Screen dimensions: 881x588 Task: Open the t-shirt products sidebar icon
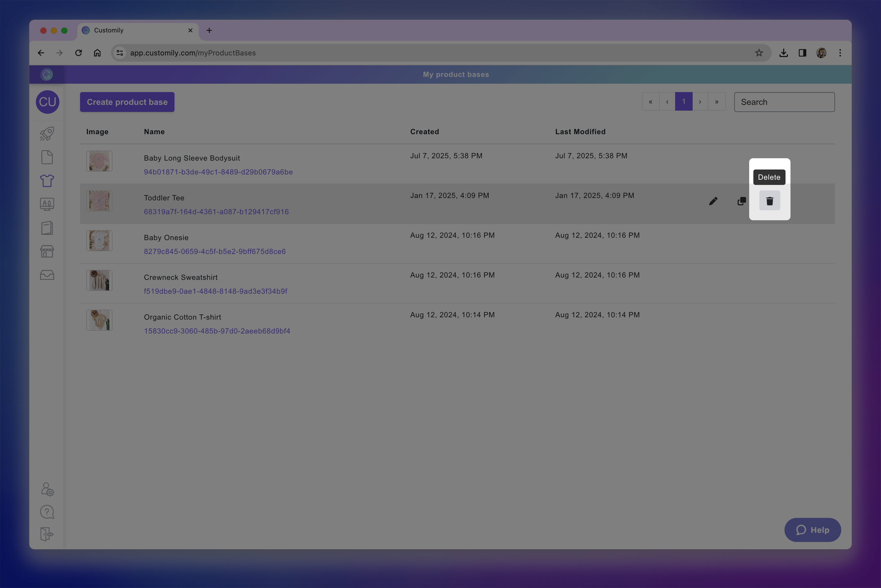click(47, 180)
